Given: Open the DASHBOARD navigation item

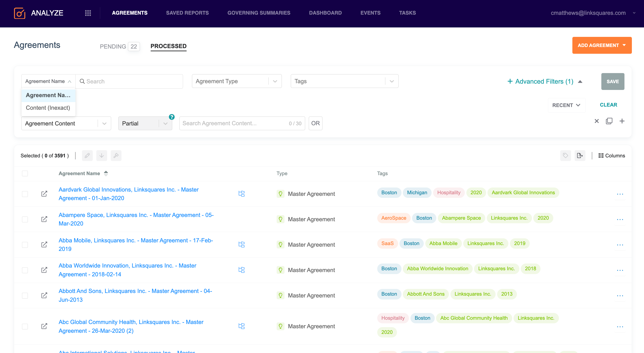Looking at the screenshot, I should [325, 13].
